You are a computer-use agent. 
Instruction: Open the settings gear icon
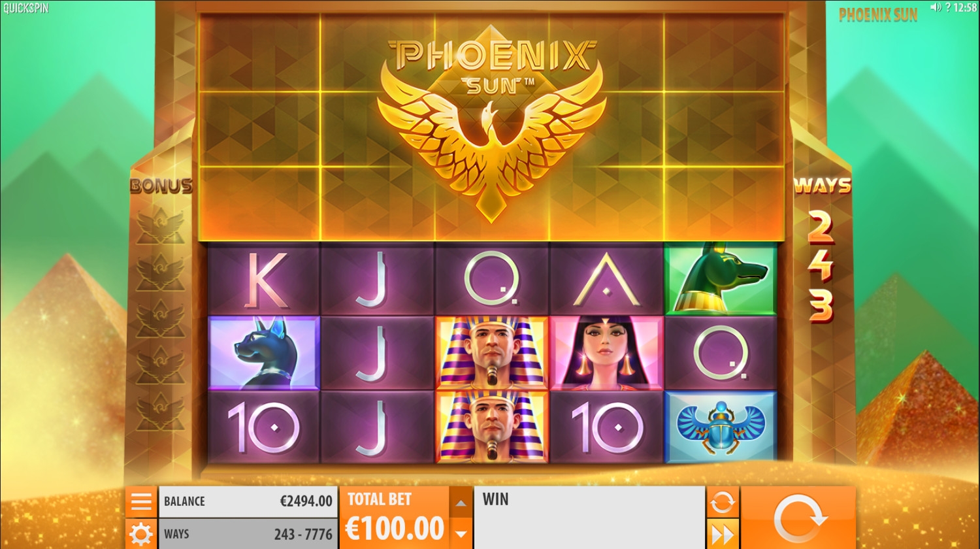(x=141, y=534)
